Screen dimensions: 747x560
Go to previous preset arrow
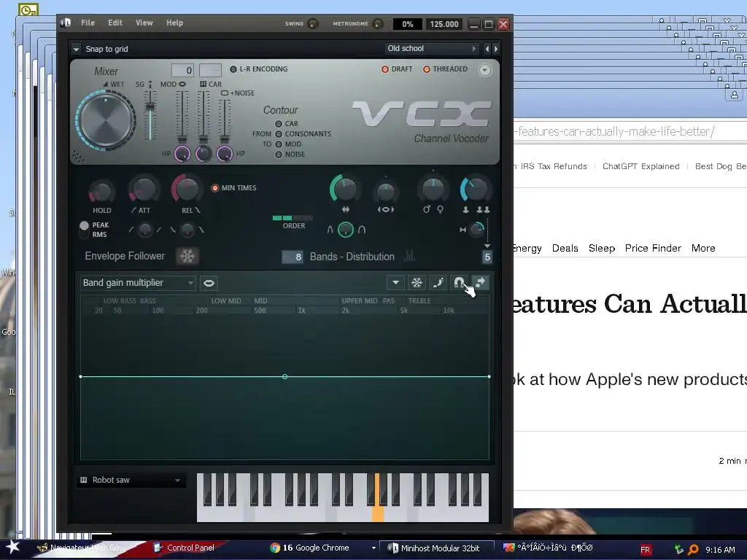click(487, 49)
